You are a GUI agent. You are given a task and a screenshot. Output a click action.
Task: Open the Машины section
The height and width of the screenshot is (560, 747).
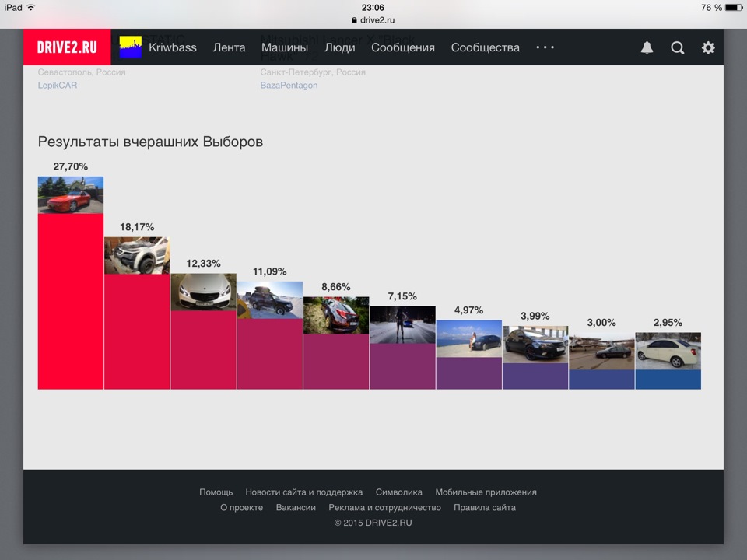[x=285, y=47]
